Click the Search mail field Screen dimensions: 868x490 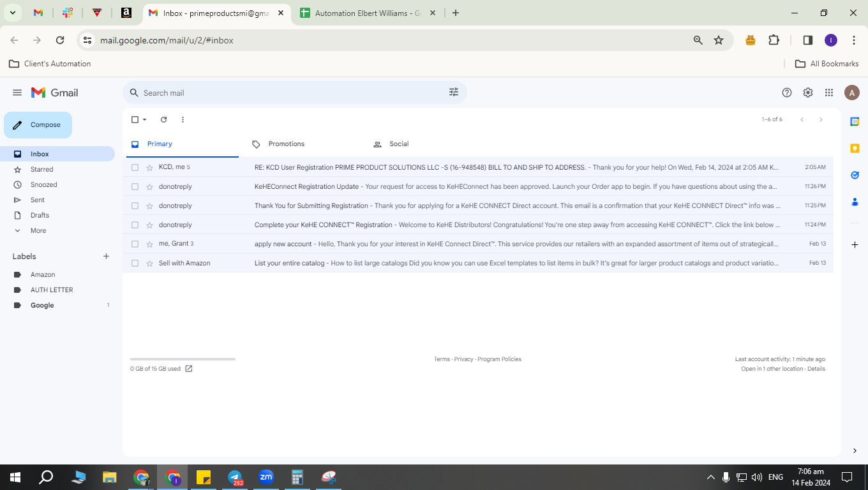295,93
